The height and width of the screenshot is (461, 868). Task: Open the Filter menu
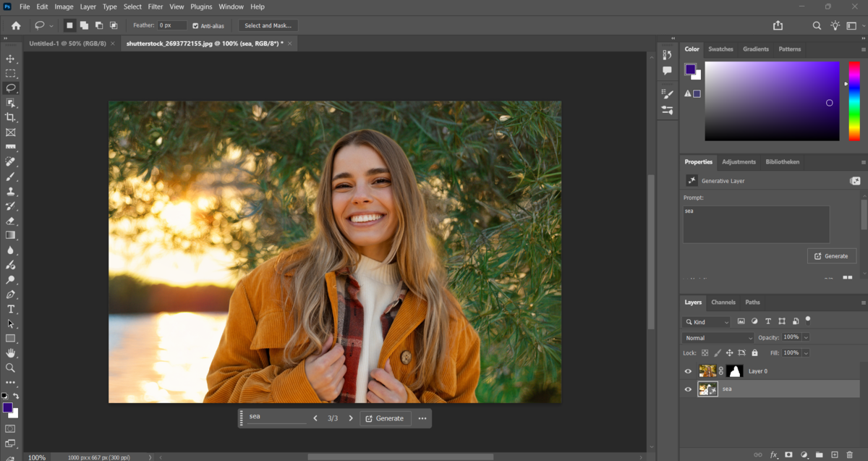coord(156,7)
